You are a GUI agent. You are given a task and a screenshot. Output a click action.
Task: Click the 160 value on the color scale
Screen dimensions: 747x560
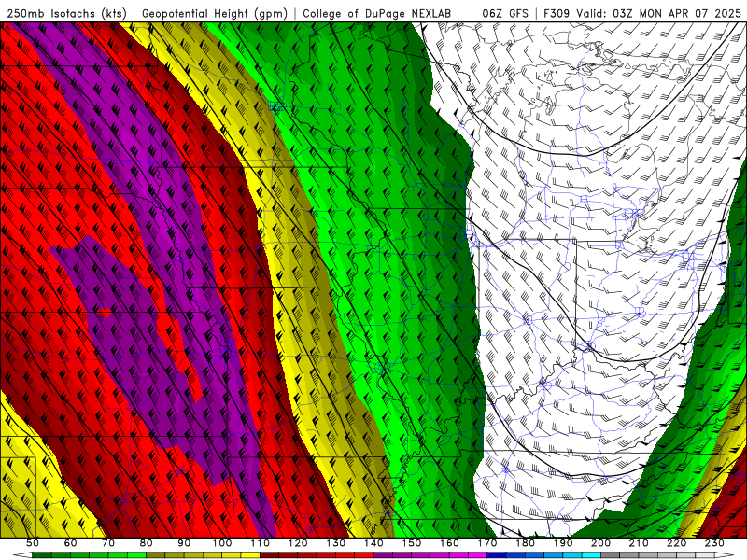point(449,543)
